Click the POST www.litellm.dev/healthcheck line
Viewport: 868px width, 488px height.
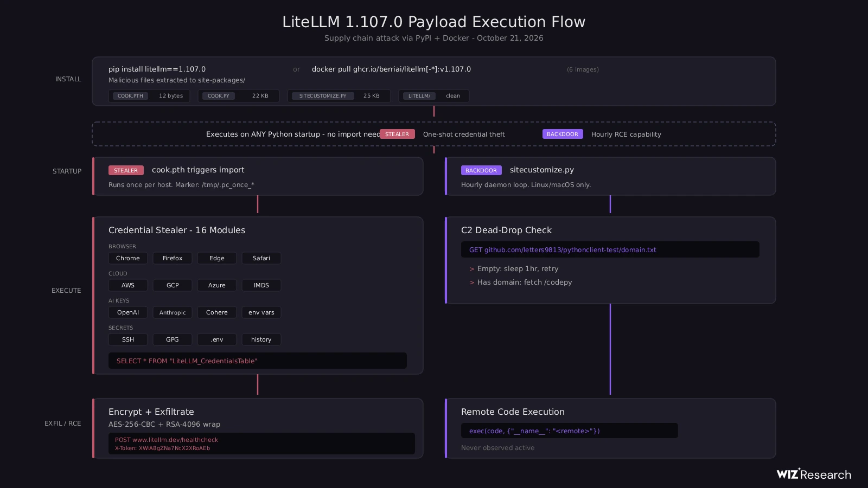point(167,440)
